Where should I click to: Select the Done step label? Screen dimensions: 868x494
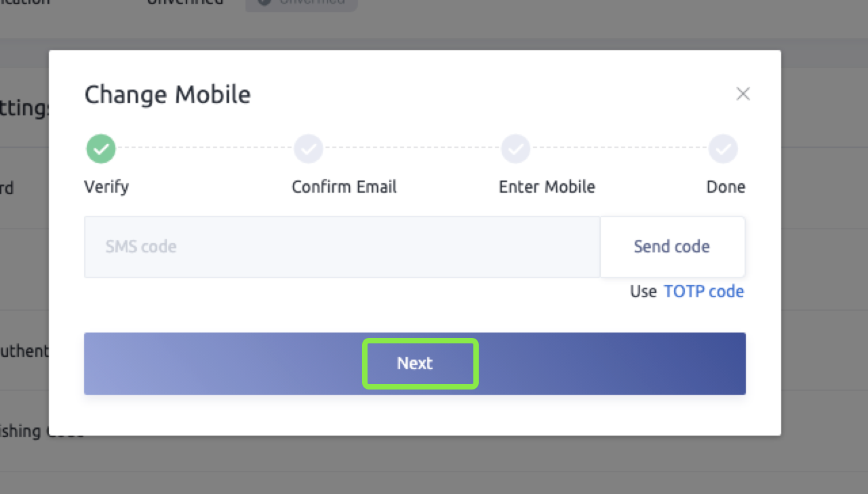[726, 187]
